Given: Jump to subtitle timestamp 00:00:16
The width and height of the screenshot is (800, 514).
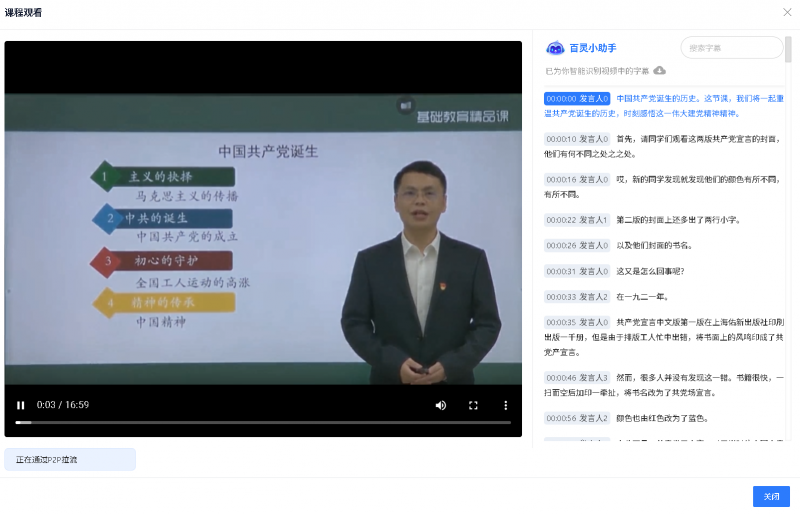Looking at the screenshot, I should pyautogui.click(x=560, y=179).
